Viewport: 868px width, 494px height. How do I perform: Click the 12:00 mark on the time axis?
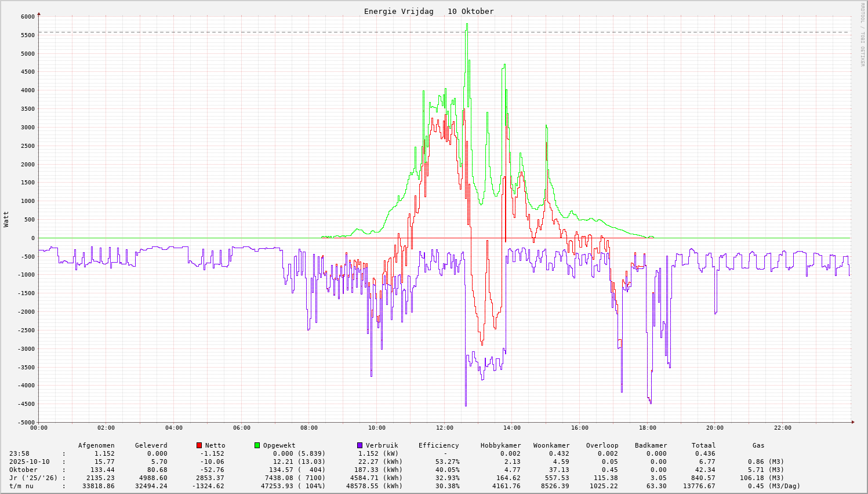(x=444, y=428)
